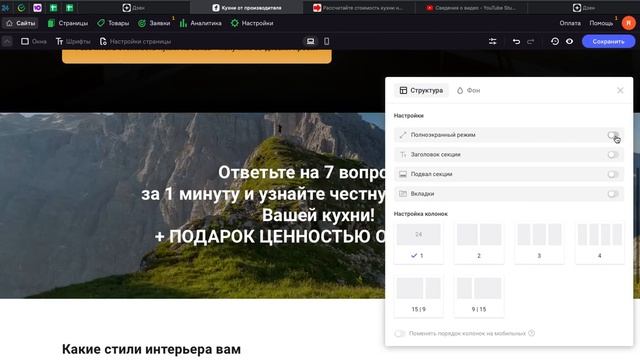The width and height of the screenshot is (640, 360).
Task: Switch to the YouTube Studio browser tab
Action: [471, 8]
